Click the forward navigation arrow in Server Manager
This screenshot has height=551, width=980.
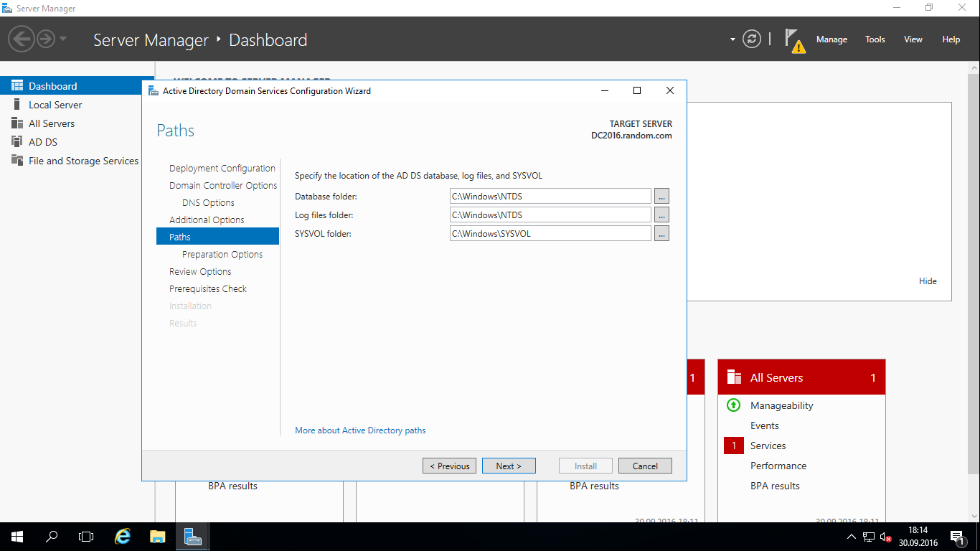tap(45, 39)
